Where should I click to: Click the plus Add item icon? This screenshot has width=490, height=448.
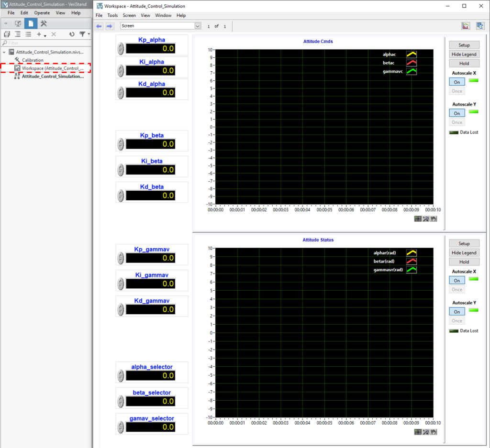click(x=39, y=34)
